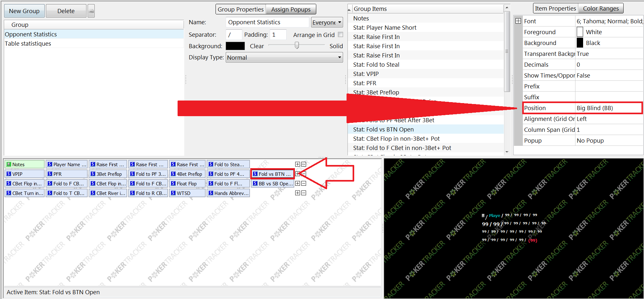Open the Popup No Popup value dropdown
This screenshot has width=644, height=299.
[x=609, y=140]
